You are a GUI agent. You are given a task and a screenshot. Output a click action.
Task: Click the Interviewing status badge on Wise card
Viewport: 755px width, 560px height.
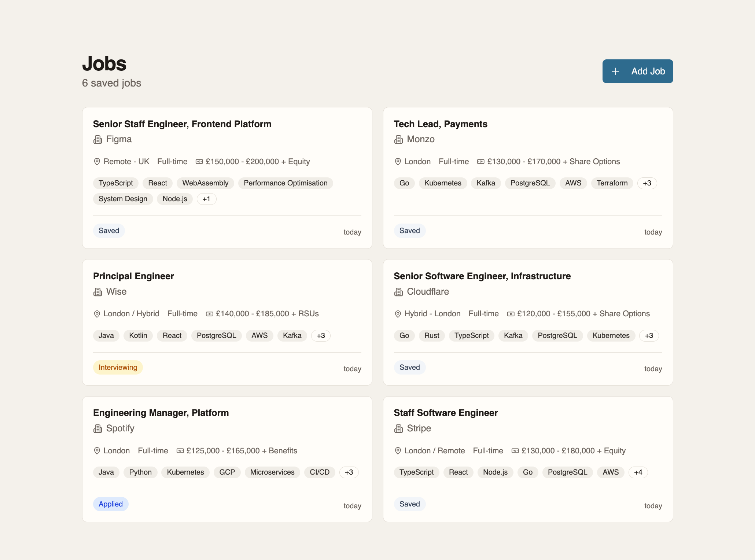118,368
